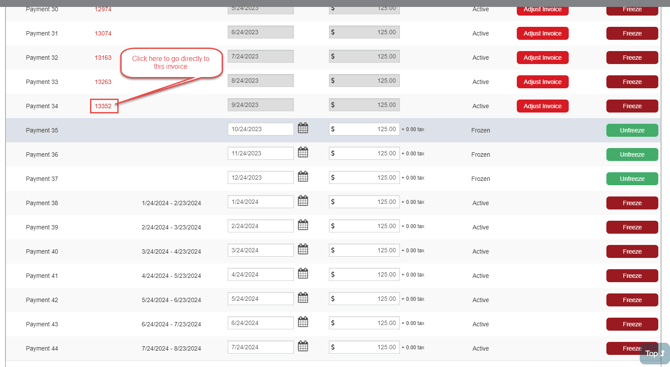Select period text 1/24/2024 - 2/23/2024
670x367 pixels.
pyautogui.click(x=171, y=203)
